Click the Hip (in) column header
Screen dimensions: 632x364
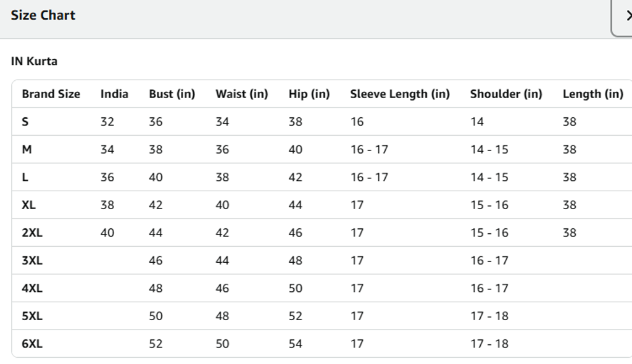tap(309, 94)
